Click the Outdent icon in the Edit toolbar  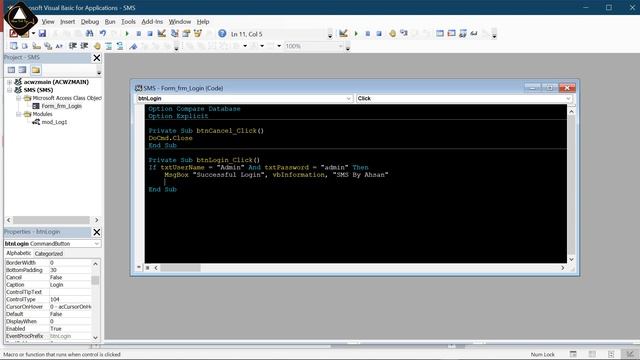84,46
